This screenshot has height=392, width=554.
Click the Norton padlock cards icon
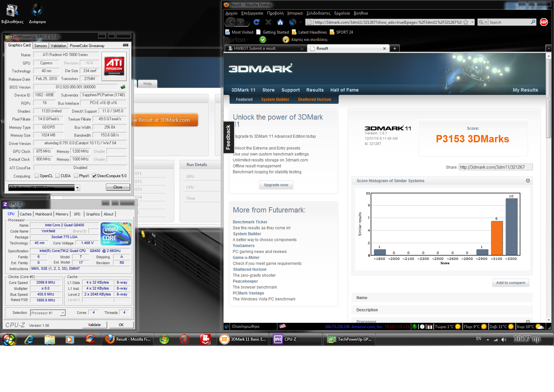286,39
